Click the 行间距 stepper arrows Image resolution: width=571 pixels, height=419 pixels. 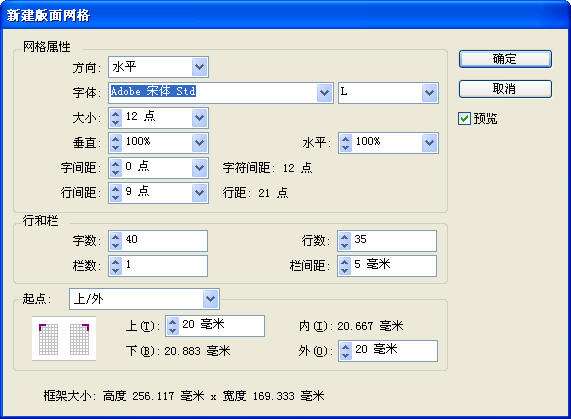(x=116, y=193)
